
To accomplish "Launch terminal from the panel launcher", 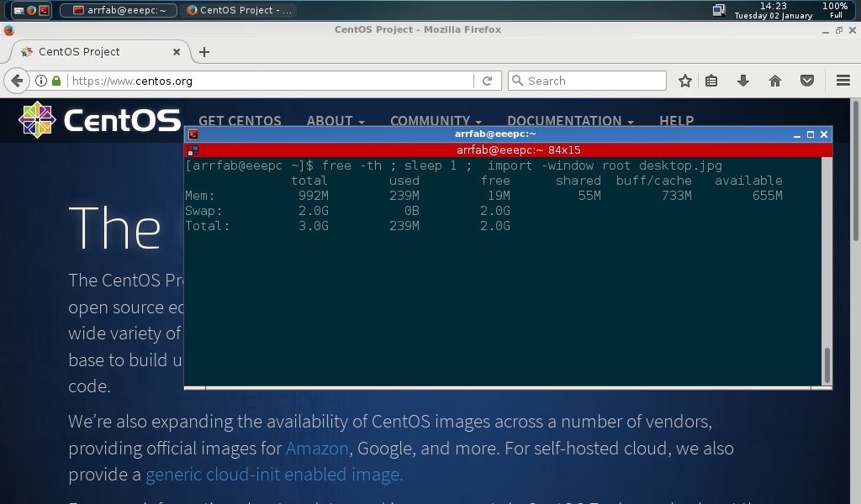I will coord(44,10).
